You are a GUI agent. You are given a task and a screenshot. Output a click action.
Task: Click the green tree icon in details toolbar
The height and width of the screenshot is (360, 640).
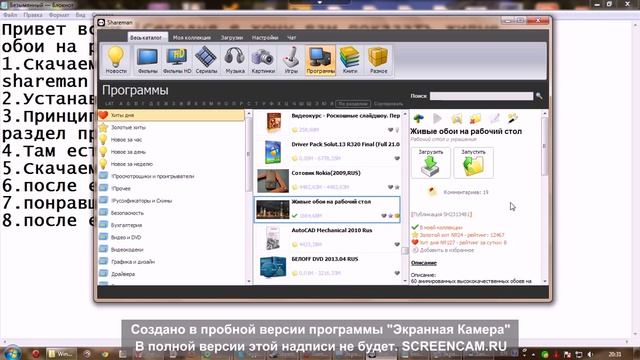[x=418, y=119]
